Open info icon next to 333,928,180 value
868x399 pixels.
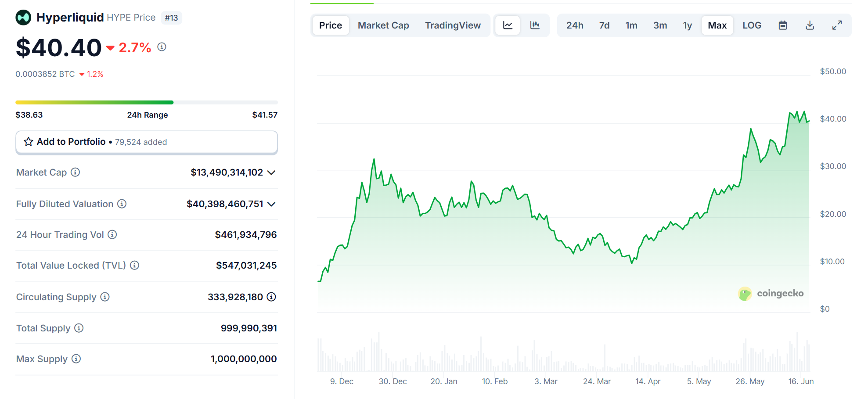pos(272,297)
